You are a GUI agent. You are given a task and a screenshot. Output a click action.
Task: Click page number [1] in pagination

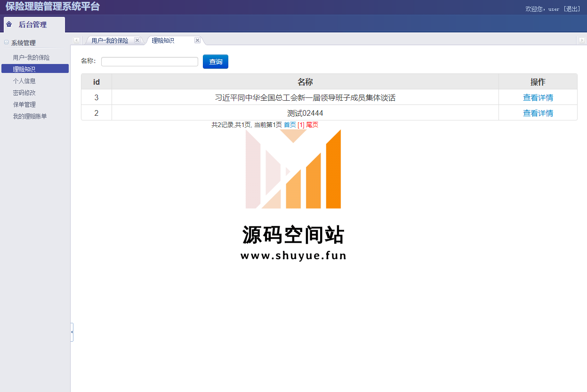click(301, 125)
